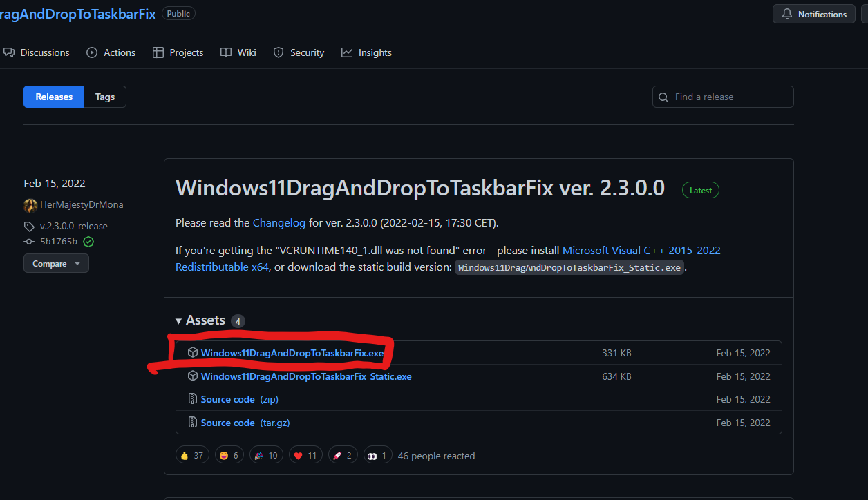This screenshot has height=500, width=868.
Task: Click the Feb 15, 2022 release date
Action: (x=55, y=183)
